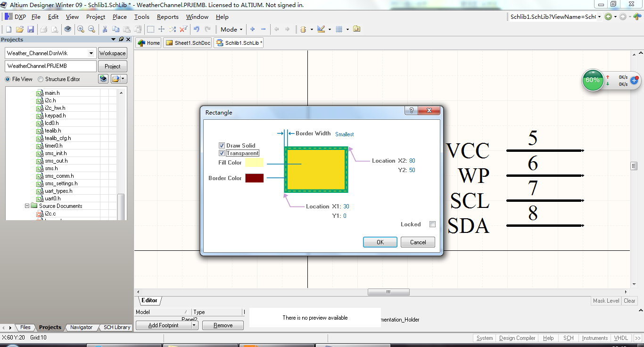Click the drawing utilities pencil-ruler icon
This screenshot has width=644, height=347.
tap(321, 29)
